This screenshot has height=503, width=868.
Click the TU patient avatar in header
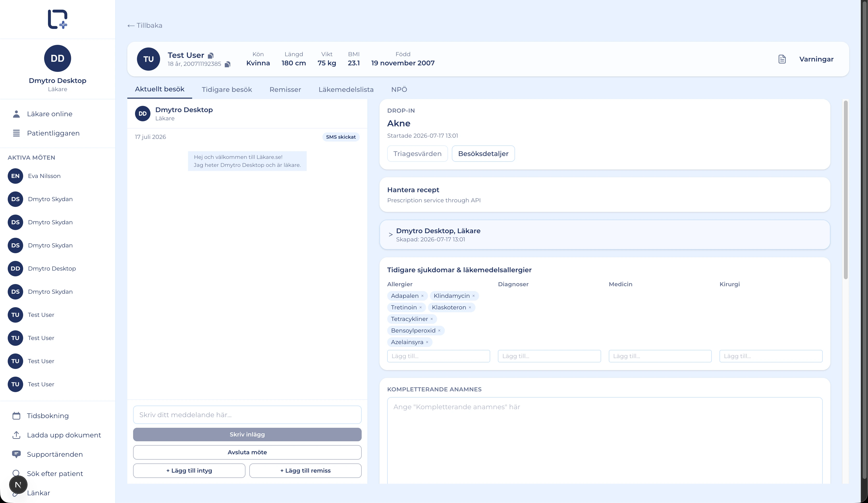point(149,59)
